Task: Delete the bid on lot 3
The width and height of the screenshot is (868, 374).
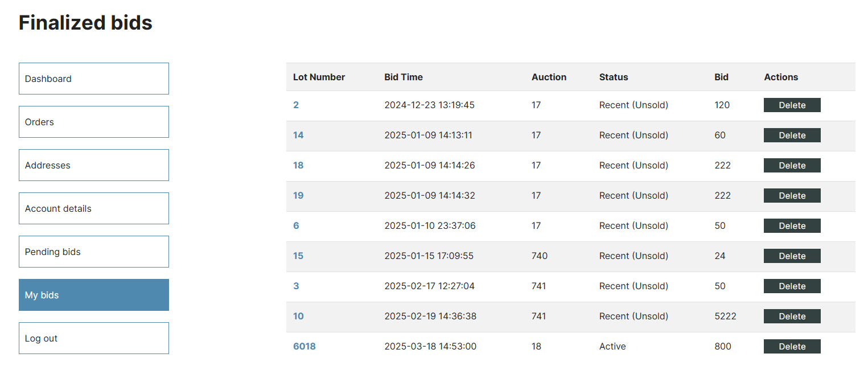Action: [x=792, y=286]
